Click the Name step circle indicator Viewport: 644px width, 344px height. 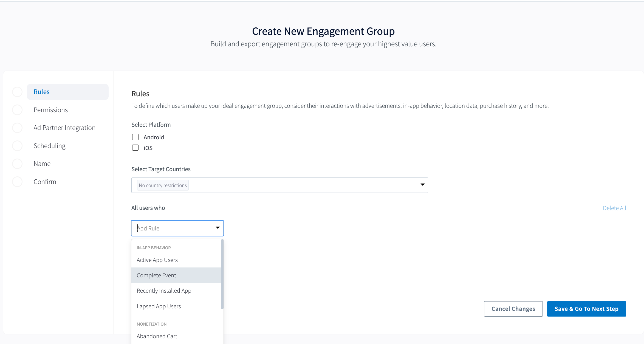(x=17, y=164)
